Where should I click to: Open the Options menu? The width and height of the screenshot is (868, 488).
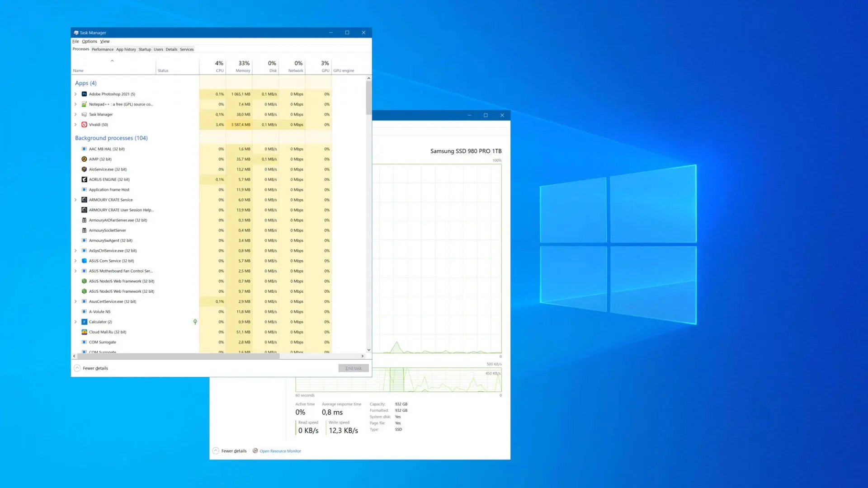pos(90,41)
